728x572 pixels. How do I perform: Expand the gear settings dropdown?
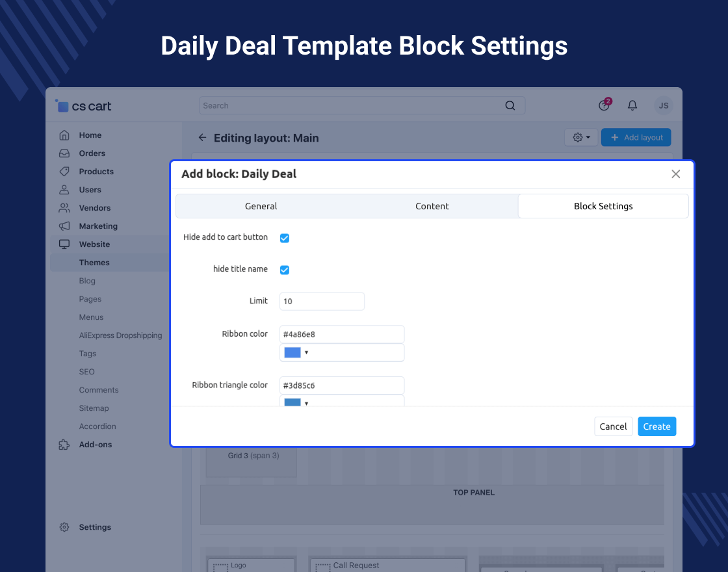click(x=581, y=138)
